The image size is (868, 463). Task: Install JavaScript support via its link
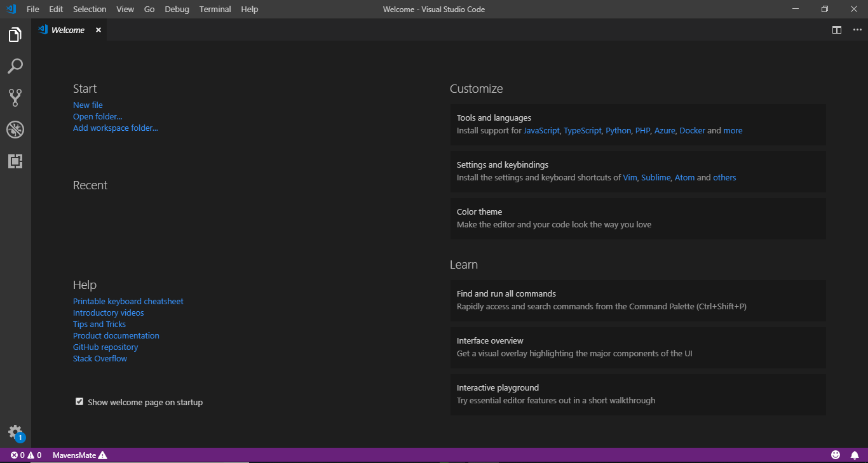point(541,130)
